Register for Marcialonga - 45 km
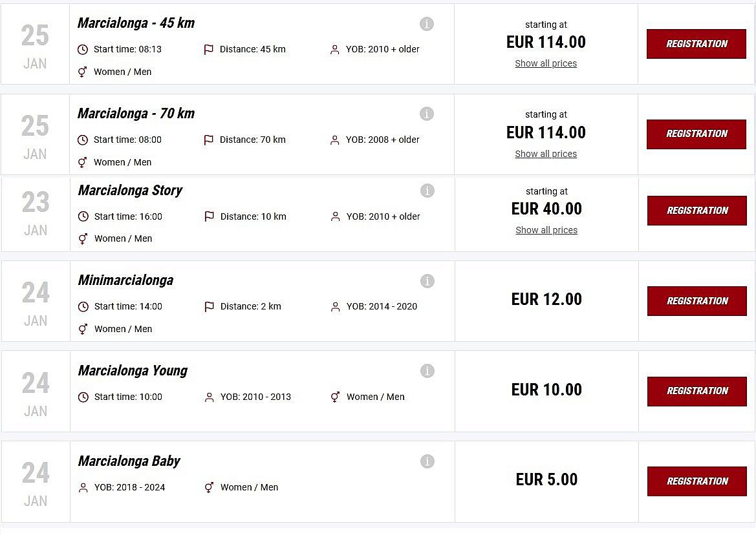This screenshot has width=756, height=535. (x=697, y=44)
